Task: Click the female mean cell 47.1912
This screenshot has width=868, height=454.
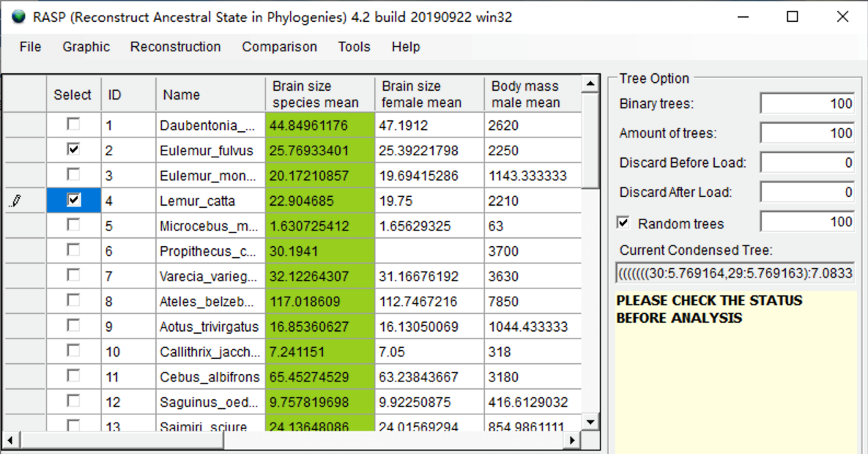Action: coord(430,126)
